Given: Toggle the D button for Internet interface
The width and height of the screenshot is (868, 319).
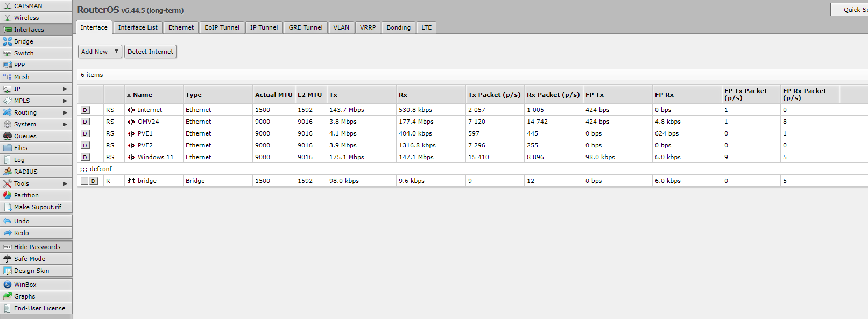Looking at the screenshot, I should click(85, 110).
